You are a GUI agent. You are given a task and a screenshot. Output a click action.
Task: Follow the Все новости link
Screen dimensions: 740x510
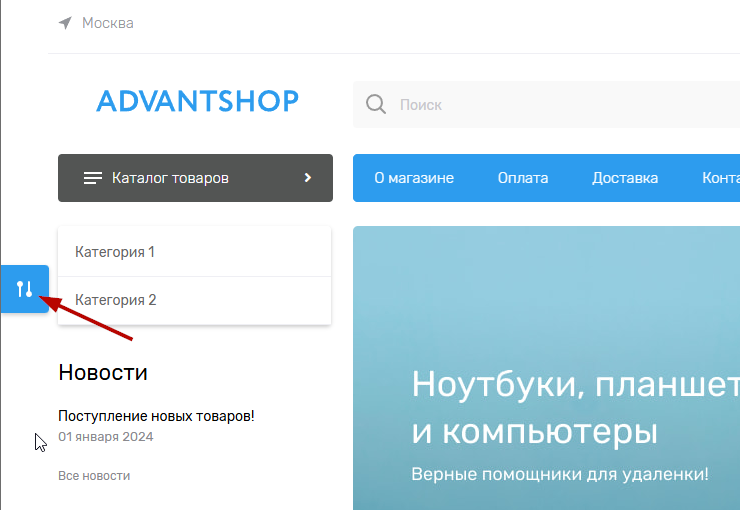point(94,476)
